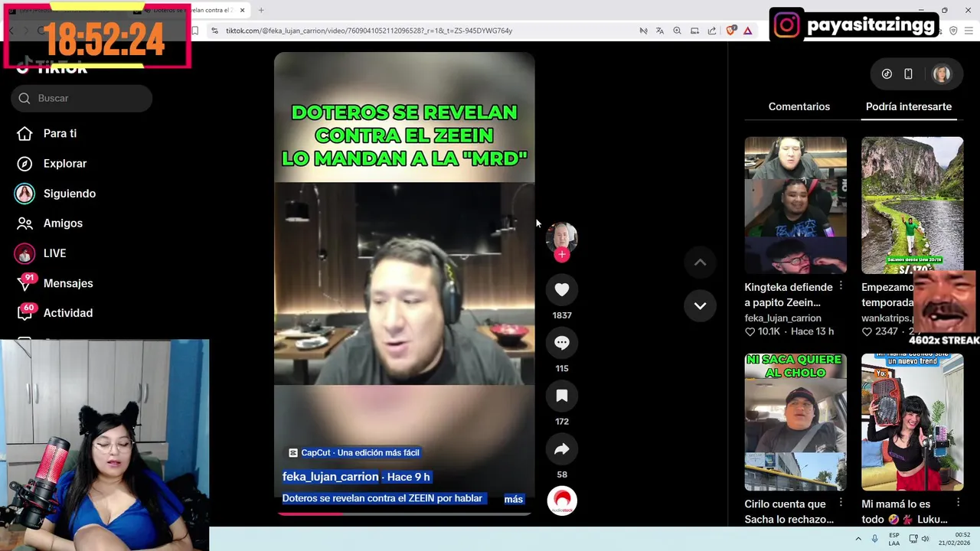Image resolution: width=980 pixels, height=551 pixels.
Task: Click the Buscar search field
Action: click(x=81, y=98)
